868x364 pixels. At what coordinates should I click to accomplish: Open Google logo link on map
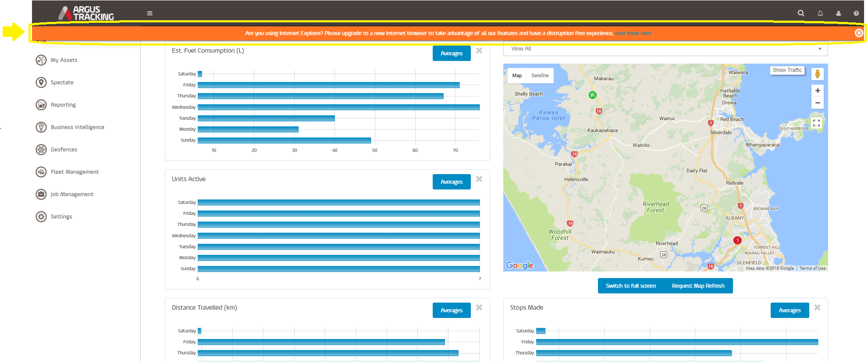pyautogui.click(x=519, y=265)
